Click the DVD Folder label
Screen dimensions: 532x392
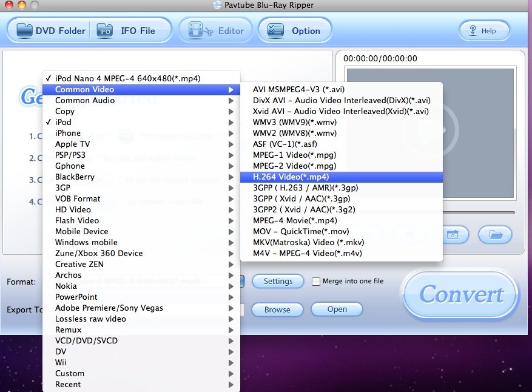pos(61,31)
